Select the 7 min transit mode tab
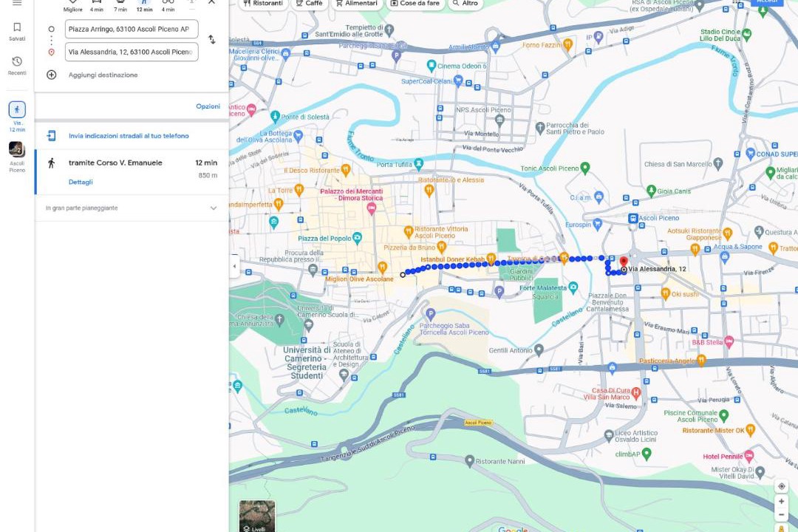Image resolution: width=798 pixels, height=532 pixels. point(120,6)
